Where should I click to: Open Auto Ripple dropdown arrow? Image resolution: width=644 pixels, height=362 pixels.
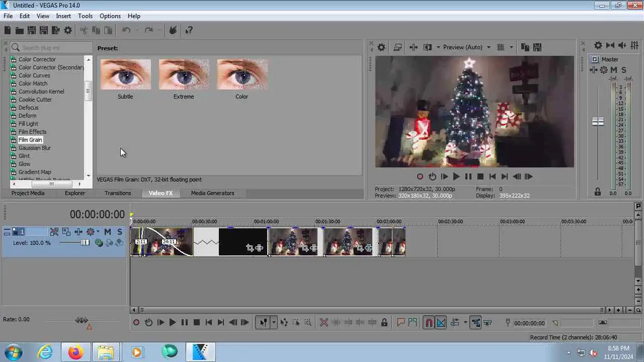[465, 323]
